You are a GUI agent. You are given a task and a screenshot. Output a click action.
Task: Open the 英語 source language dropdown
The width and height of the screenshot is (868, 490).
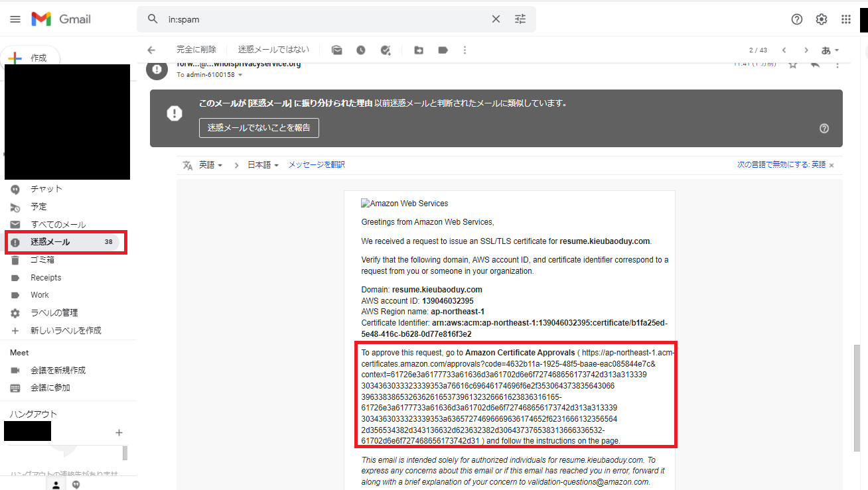click(x=211, y=165)
